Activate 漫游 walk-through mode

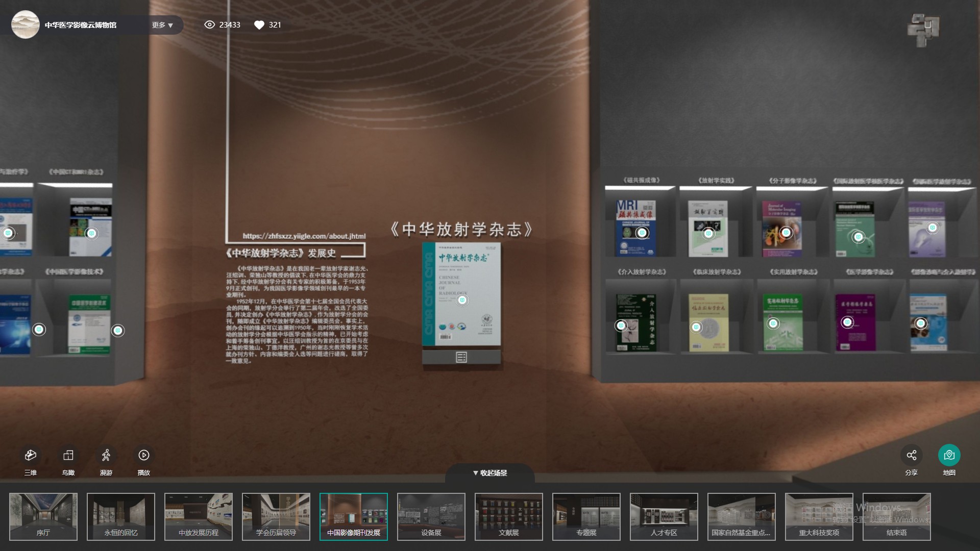click(106, 455)
